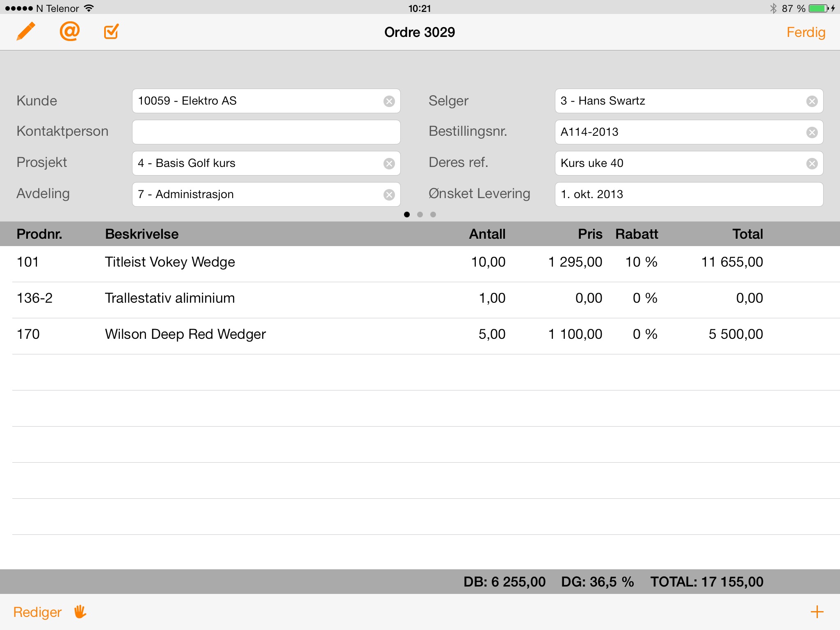Edit the Deres ref. field
840x630 pixels.
[x=689, y=163]
